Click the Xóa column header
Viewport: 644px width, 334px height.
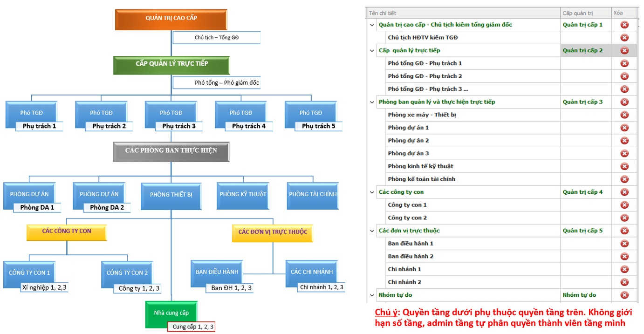click(624, 13)
